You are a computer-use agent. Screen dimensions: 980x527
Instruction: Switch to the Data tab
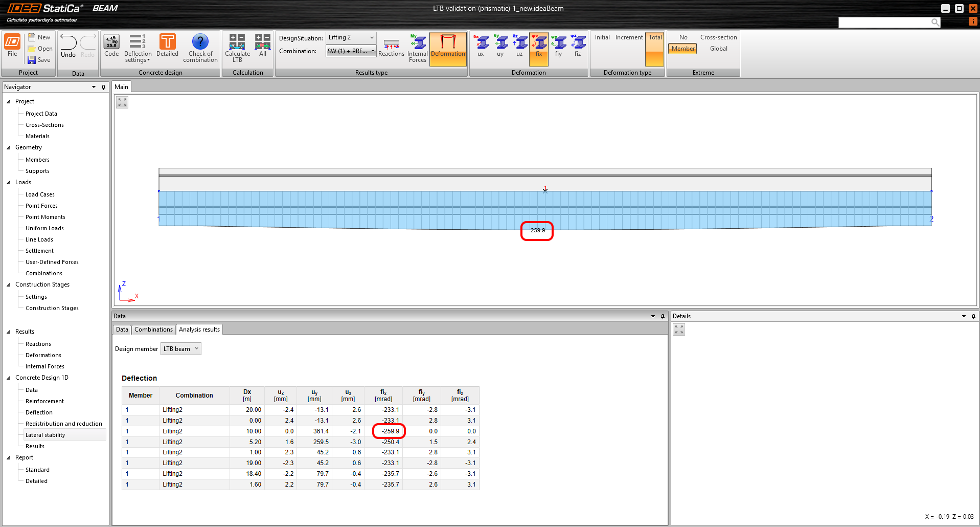[x=122, y=330]
